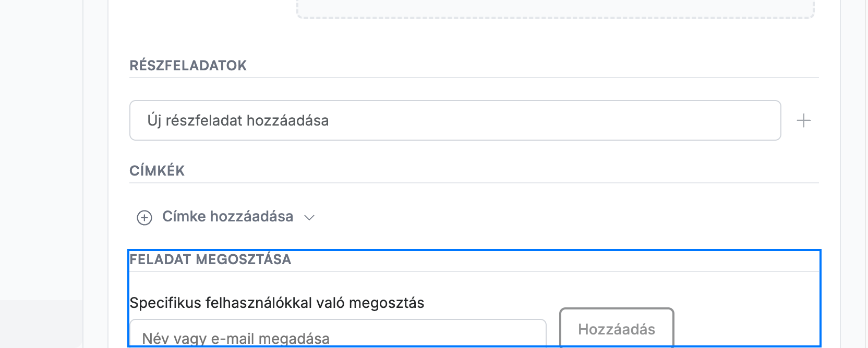Click the circled plus icon for Címke hozzáadása
The image size is (868, 348).
coord(144,217)
